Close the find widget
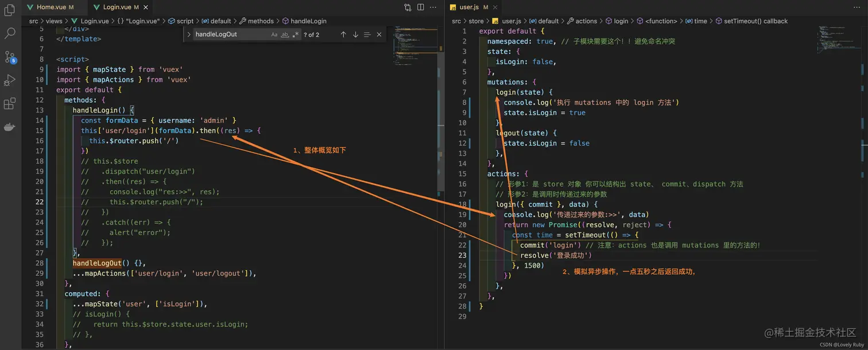The width and height of the screenshot is (868, 350). pyautogui.click(x=379, y=34)
